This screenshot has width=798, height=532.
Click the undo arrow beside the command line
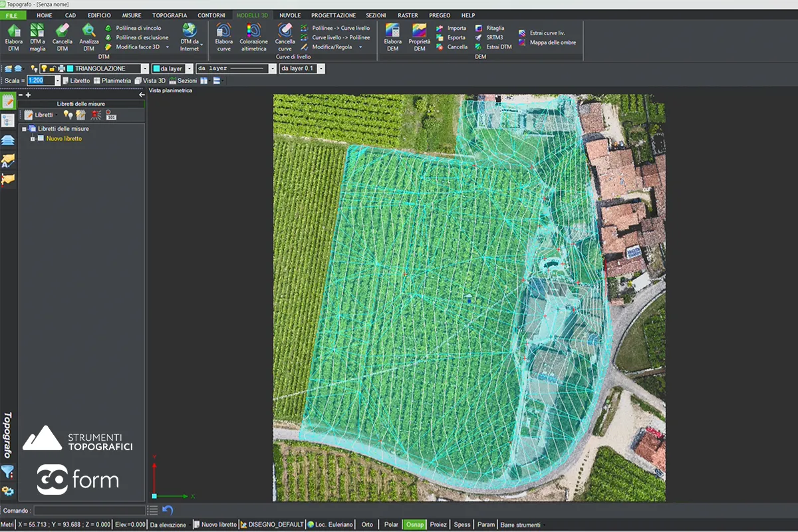click(168, 510)
